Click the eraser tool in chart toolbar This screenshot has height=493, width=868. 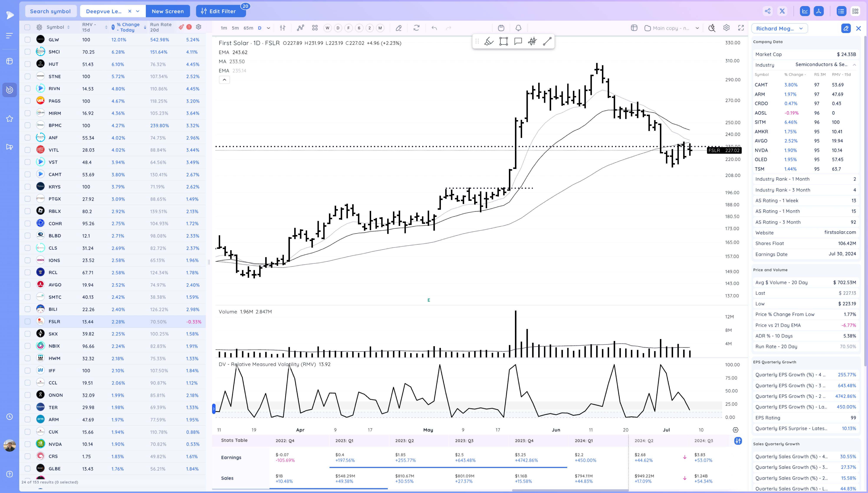(398, 28)
